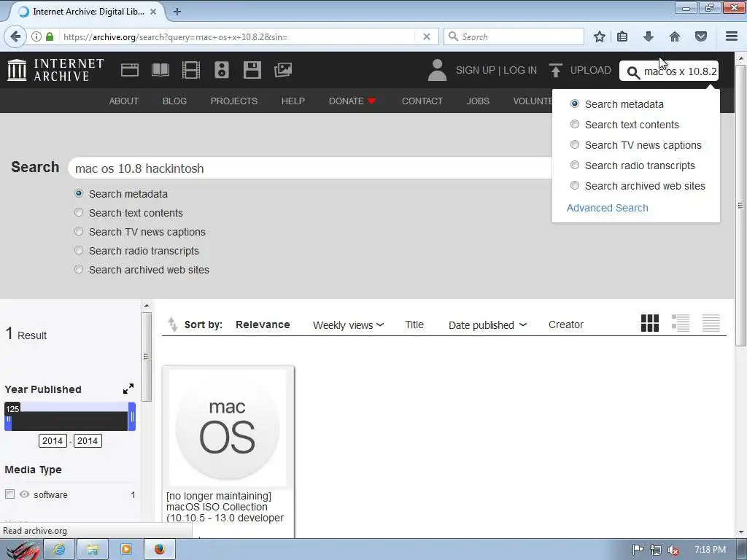Open the Internet Archive home logo
The width and height of the screenshot is (747, 560).
[55, 70]
